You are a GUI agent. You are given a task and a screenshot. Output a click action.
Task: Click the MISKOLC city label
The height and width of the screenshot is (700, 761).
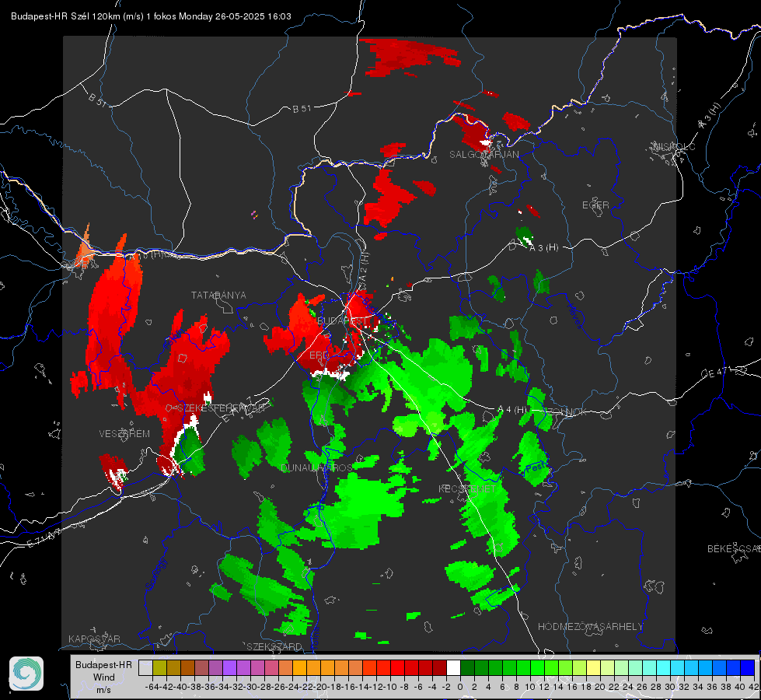(x=674, y=146)
